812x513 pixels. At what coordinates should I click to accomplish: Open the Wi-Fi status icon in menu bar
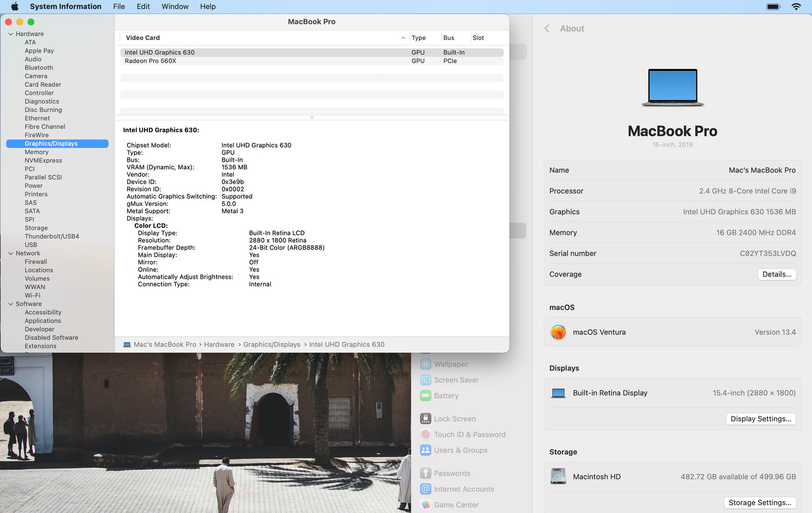coord(796,7)
